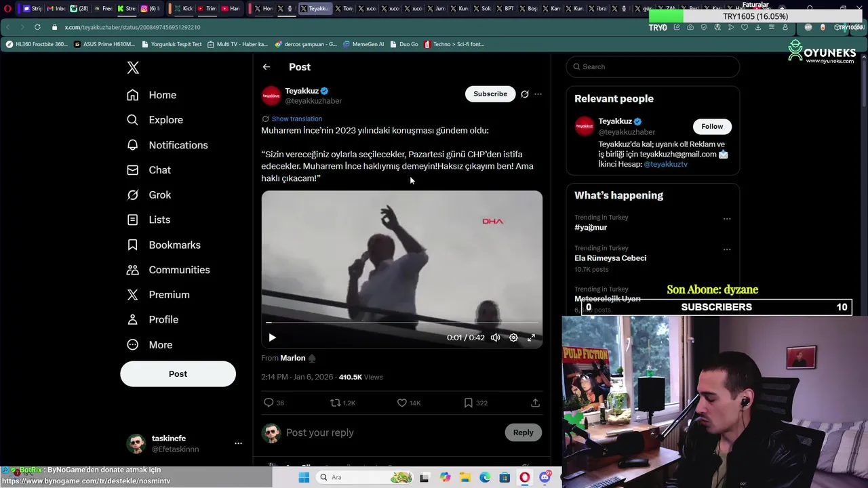
Task: Switch to the active Teyakkuz browser tab
Action: coord(315,8)
